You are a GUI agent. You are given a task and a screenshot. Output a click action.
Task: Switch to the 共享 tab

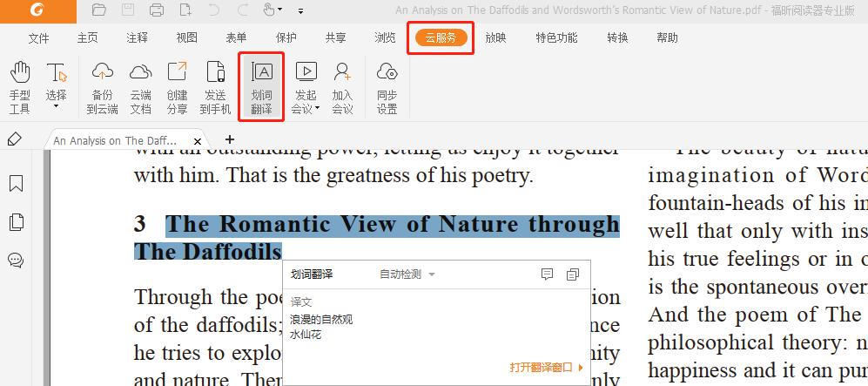pyautogui.click(x=335, y=37)
